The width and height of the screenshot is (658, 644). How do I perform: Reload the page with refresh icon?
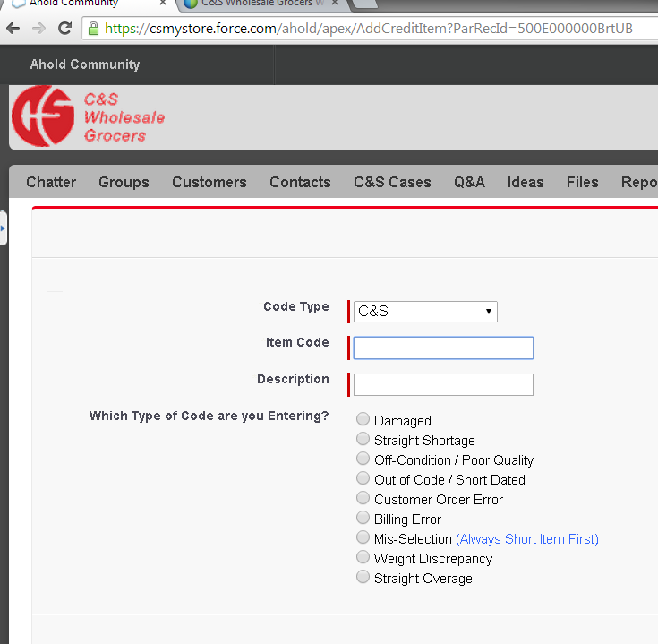tap(64, 28)
